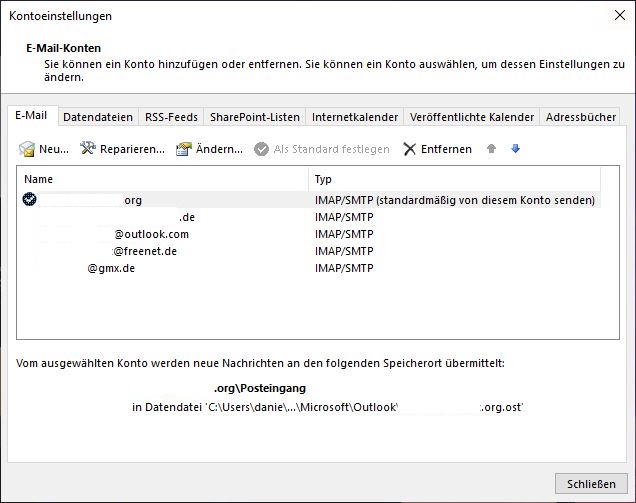
Task: Select the @outlook.com account row
Action: click(312, 234)
